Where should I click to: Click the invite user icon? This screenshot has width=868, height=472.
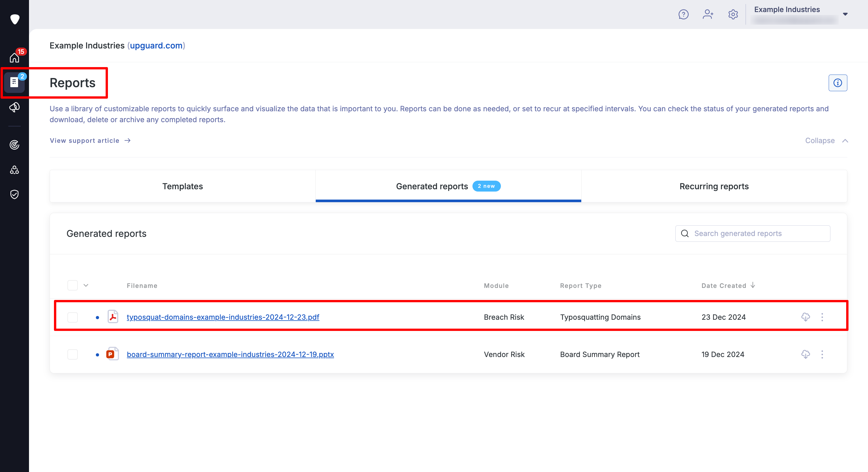point(708,14)
